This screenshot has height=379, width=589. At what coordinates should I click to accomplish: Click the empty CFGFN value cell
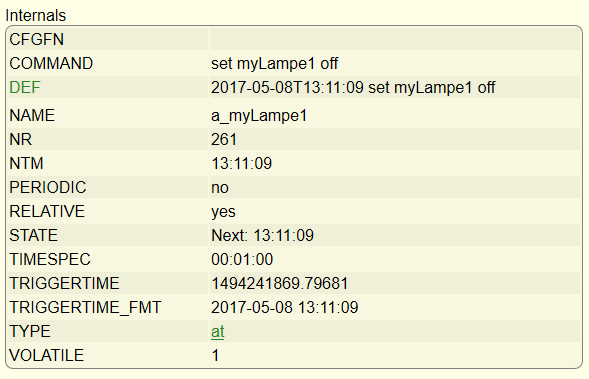pos(395,39)
